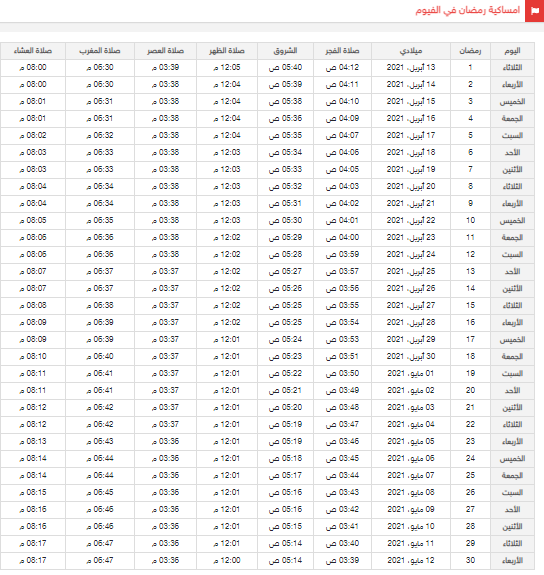Select Fajr time 04:00 cell
Viewport: 544px width, 575px height.
[x=342, y=237]
